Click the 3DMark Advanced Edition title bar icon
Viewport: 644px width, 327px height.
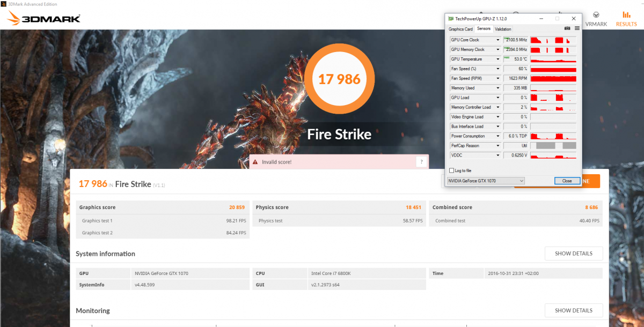tap(4, 4)
